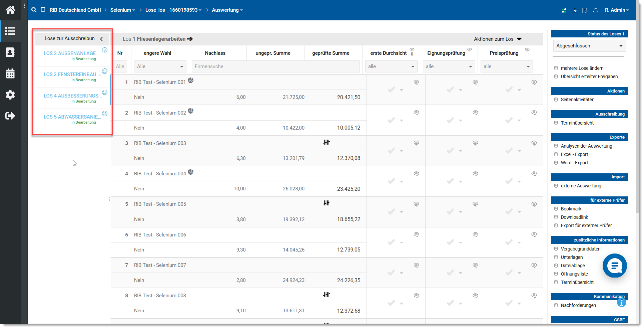This screenshot has width=644, height=329.
Task: Toggle Eignungsprüfung checkmark for Selenium 003
Action: tap(450, 151)
